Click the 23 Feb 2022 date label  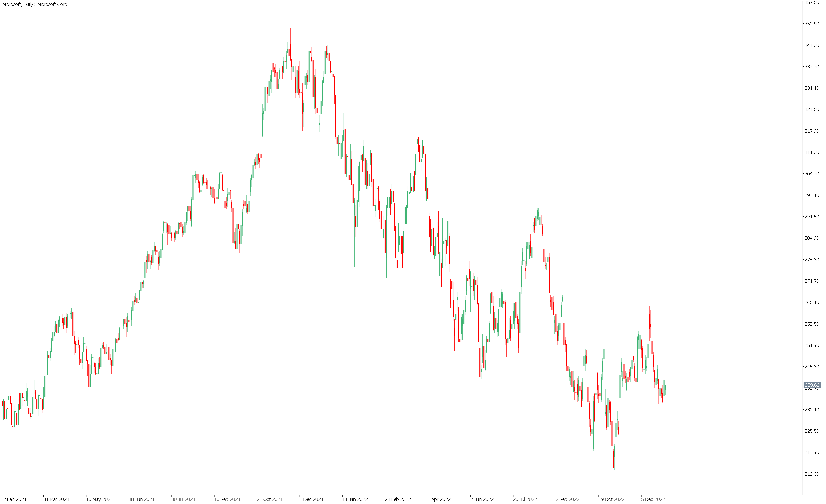point(398,499)
